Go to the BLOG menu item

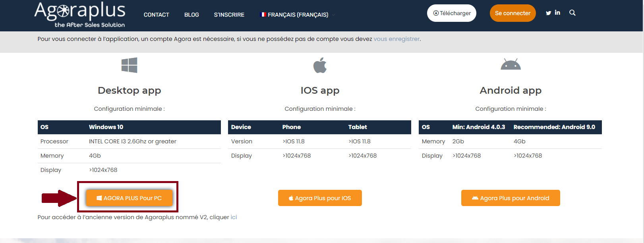(191, 15)
